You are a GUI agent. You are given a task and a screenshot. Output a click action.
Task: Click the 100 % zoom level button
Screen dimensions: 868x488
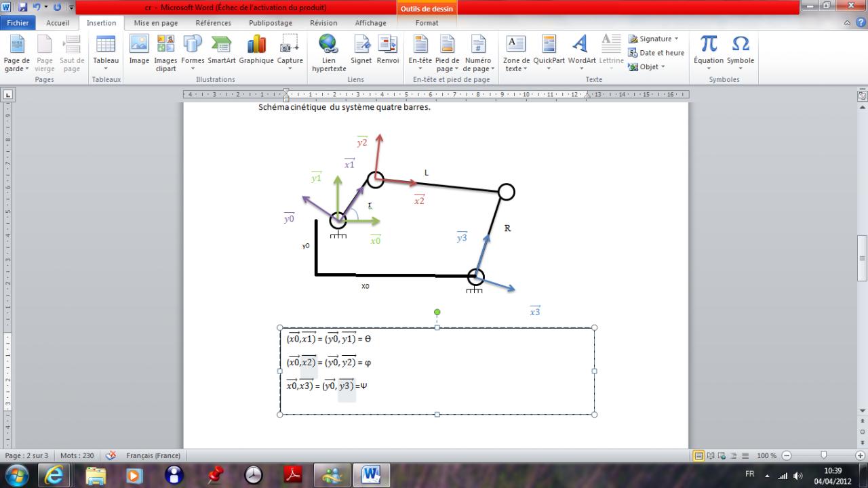(x=766, y=455)
